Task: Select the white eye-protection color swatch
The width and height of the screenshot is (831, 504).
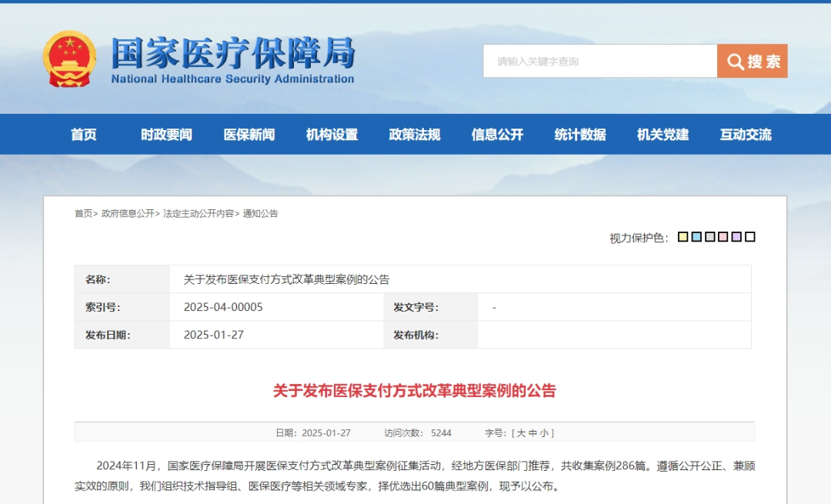Action: coord(750,237)
